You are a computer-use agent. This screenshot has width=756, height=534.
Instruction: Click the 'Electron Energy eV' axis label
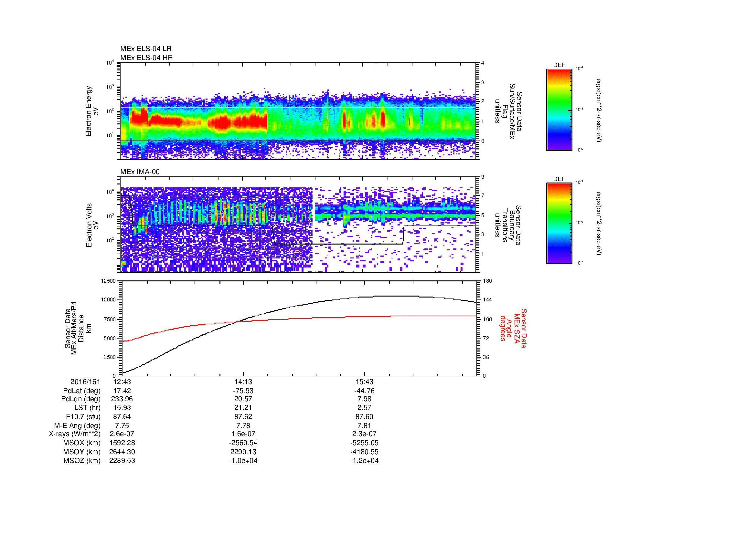(x=92, y=111)
